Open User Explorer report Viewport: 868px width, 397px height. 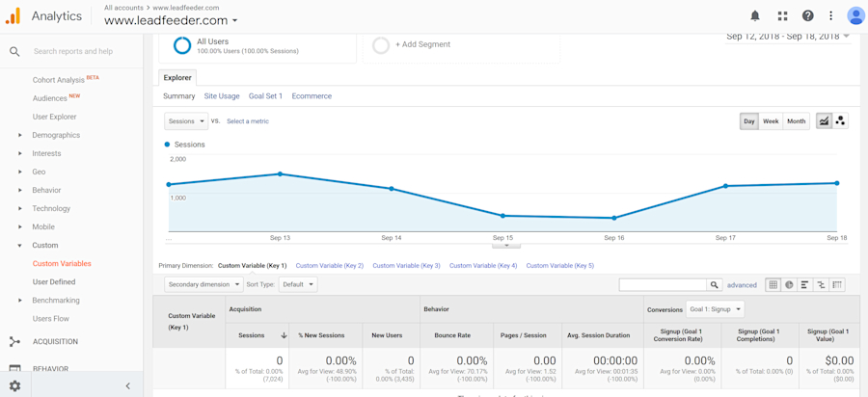(54, 117)
